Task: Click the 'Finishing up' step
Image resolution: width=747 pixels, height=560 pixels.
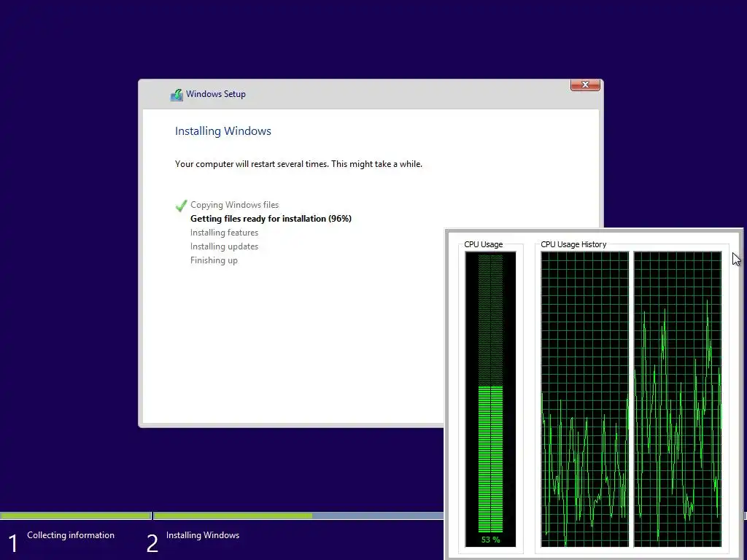Action: 214,260
